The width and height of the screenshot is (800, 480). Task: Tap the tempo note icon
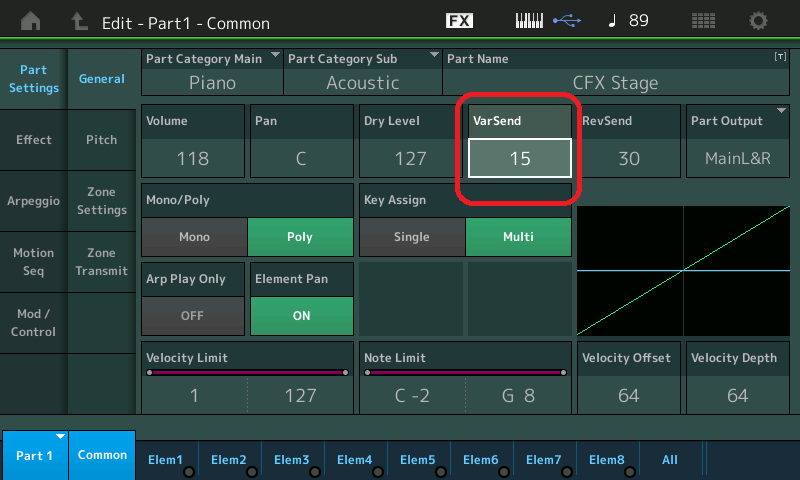click(x=609, y=21)
